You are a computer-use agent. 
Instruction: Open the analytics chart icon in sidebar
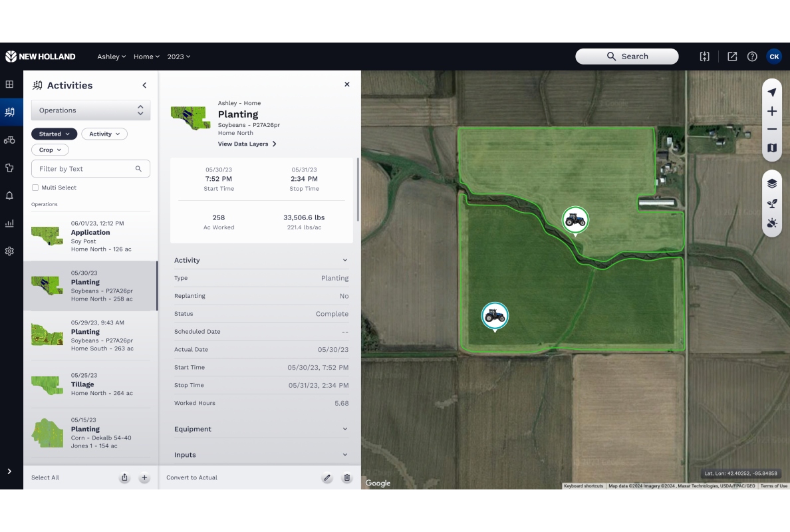click(x=9, y=223)
